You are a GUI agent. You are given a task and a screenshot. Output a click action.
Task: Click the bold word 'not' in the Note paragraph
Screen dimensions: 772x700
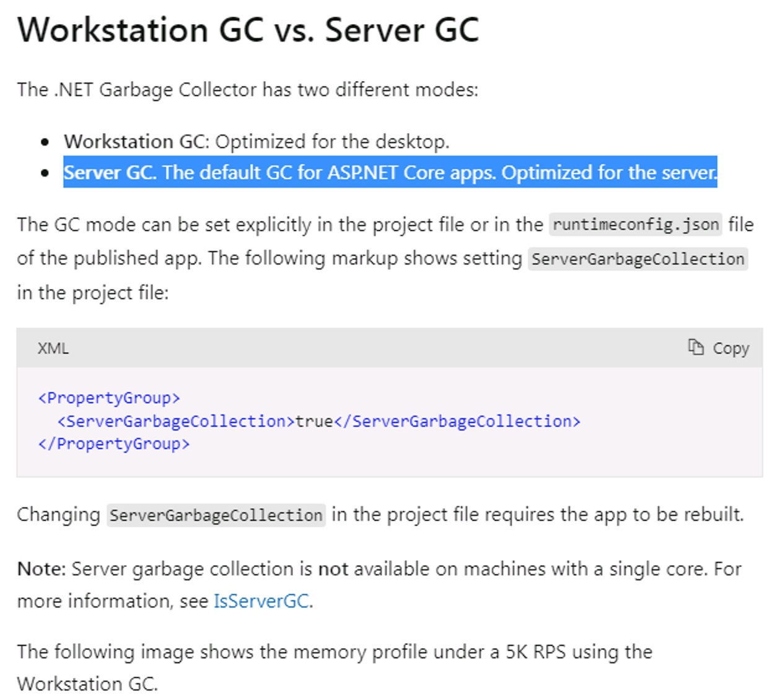[333, 569]
